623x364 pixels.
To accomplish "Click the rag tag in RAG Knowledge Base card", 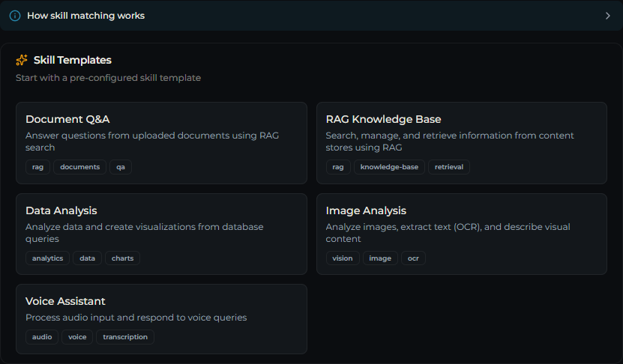I will tap(338, 167).
